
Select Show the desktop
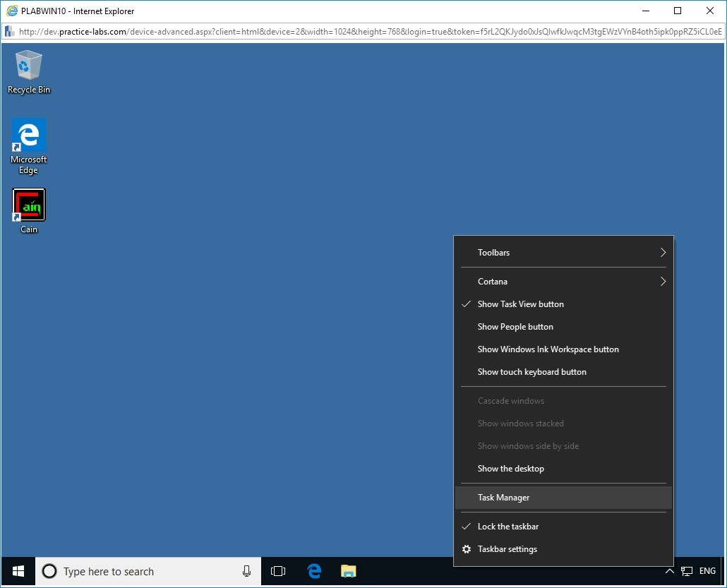pyautogui.click(x=510, y=468)
